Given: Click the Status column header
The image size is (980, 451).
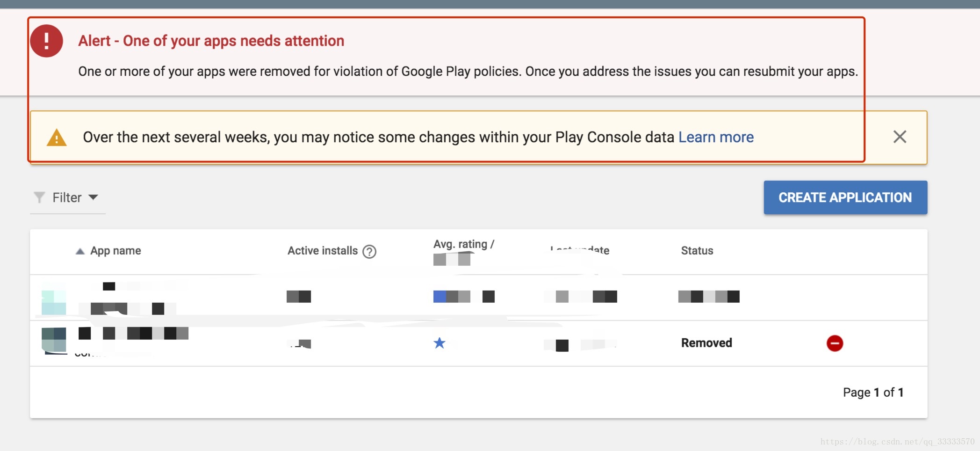Looking at the screenshot, I should [x=697, y=251].
